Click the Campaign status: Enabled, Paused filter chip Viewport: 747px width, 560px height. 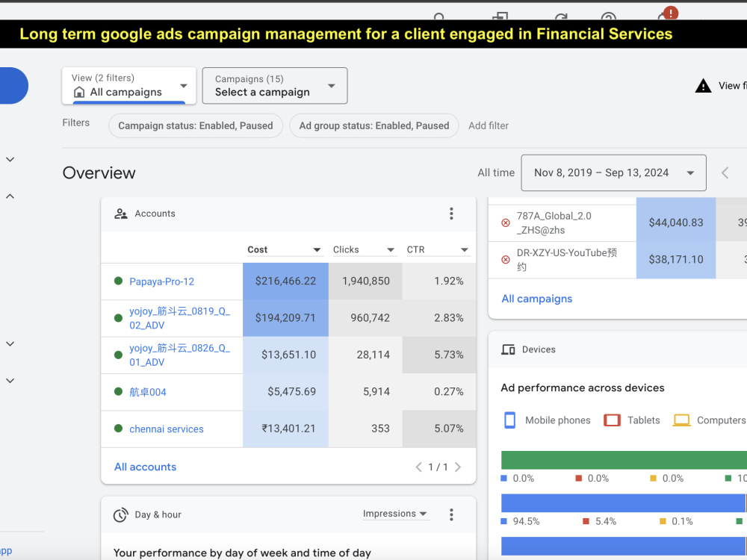pyautogui.click(x=196, y=125)
